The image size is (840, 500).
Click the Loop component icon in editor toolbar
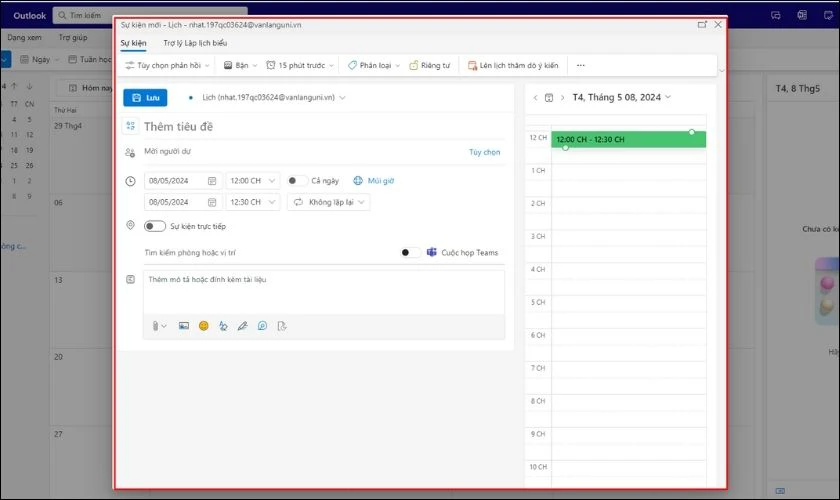pos(262,326)
